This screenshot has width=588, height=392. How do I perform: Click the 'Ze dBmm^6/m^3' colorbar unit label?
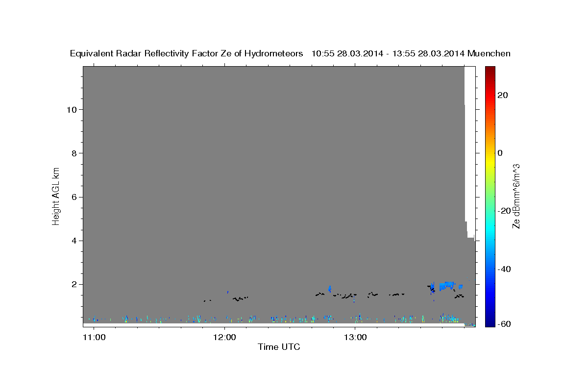point(516,196)
